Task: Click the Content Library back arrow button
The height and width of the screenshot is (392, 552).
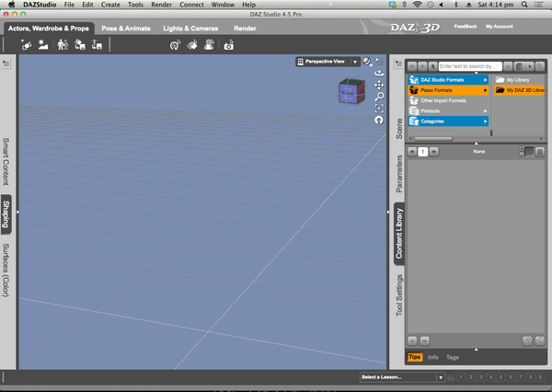Action: click(412, 66)
